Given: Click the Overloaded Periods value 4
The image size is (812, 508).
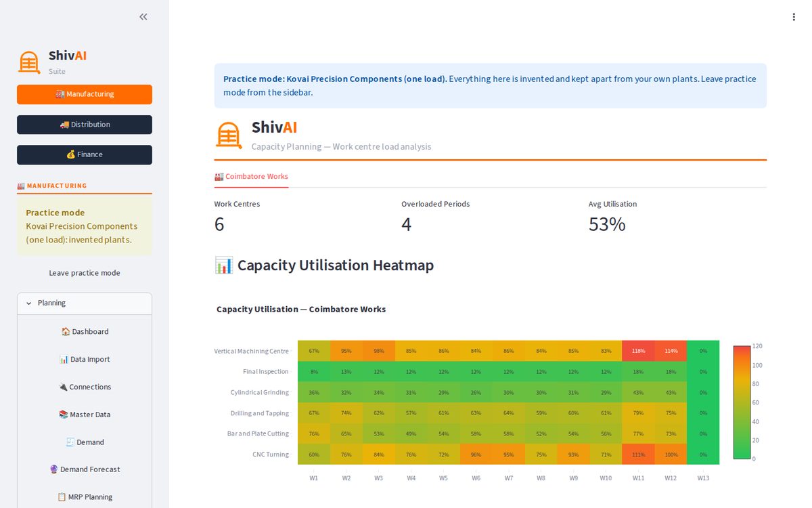Looking at the screenshot, I should tap(406, 224).
